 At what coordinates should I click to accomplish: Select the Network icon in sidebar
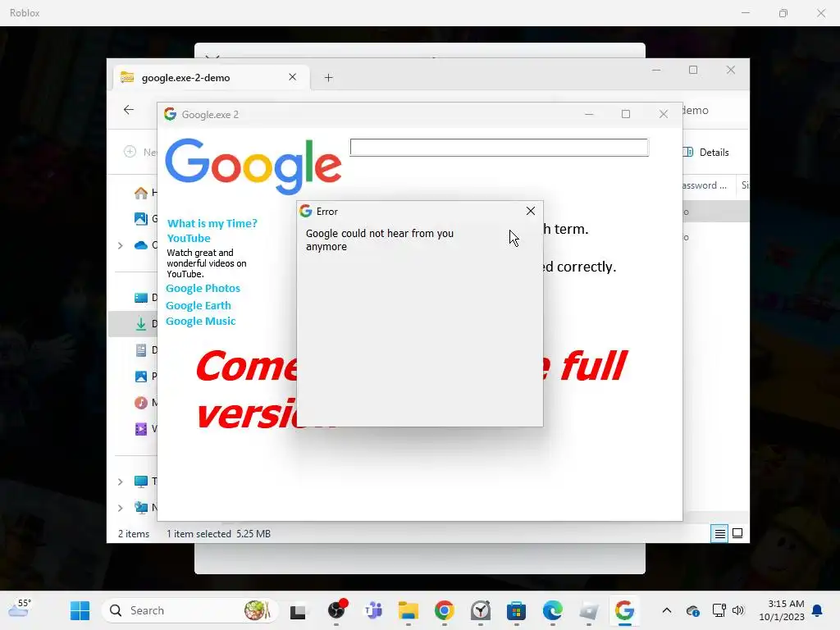click(141, 507)
